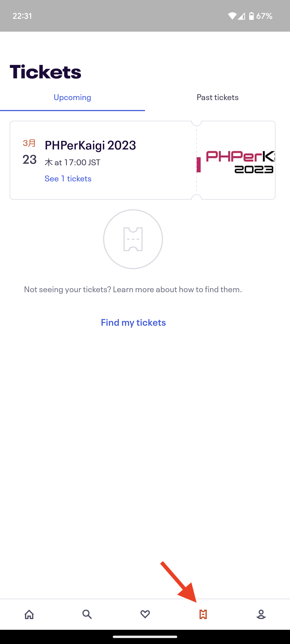
Task: Open favorites with the heart icon
Action: click(145, 614)
